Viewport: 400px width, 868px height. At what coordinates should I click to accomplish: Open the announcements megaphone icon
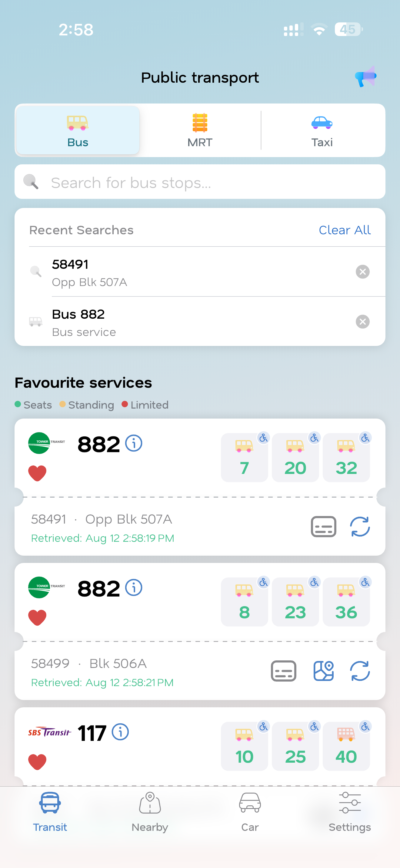[365, 77]
